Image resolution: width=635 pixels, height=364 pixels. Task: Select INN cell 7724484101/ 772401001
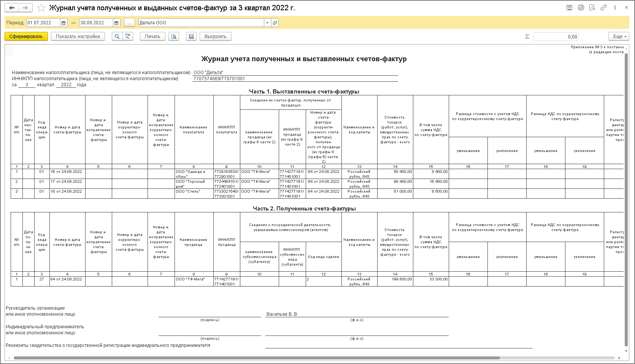227,184
